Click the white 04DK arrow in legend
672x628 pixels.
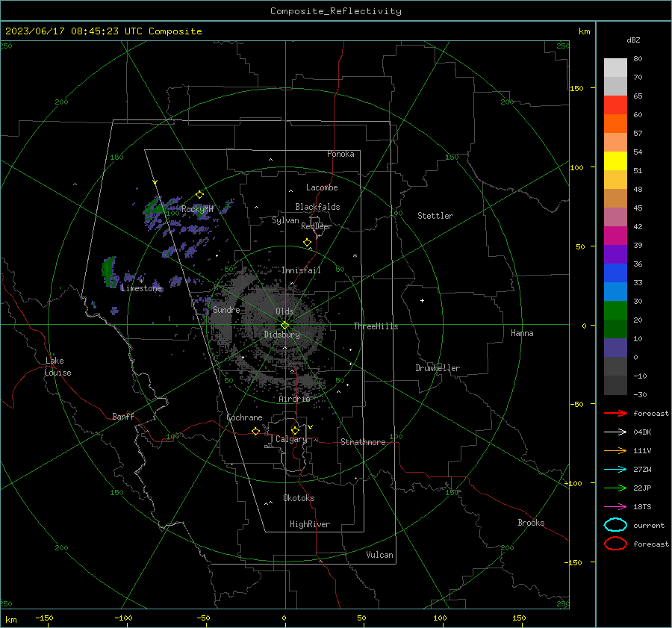pyautogui.click(x=615, y=432)
